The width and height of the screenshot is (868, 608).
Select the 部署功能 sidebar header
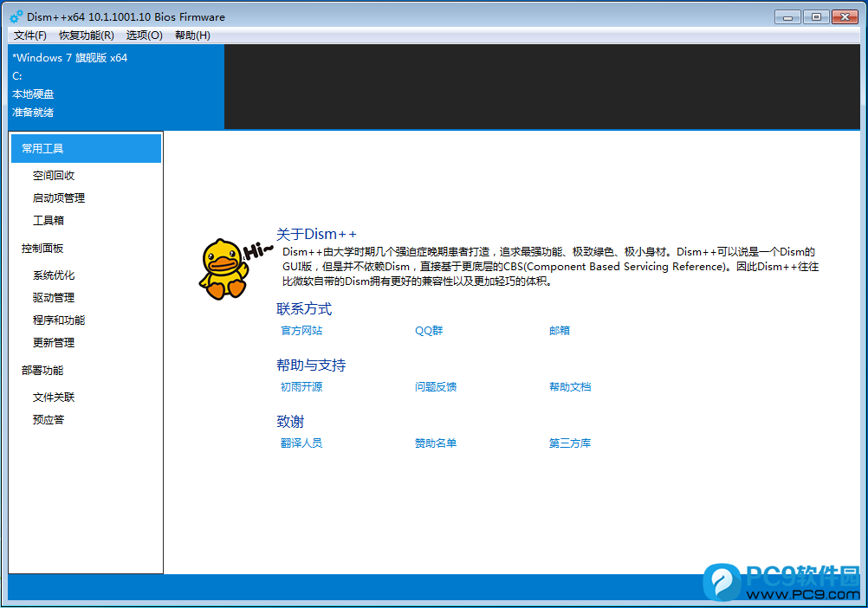42,371
